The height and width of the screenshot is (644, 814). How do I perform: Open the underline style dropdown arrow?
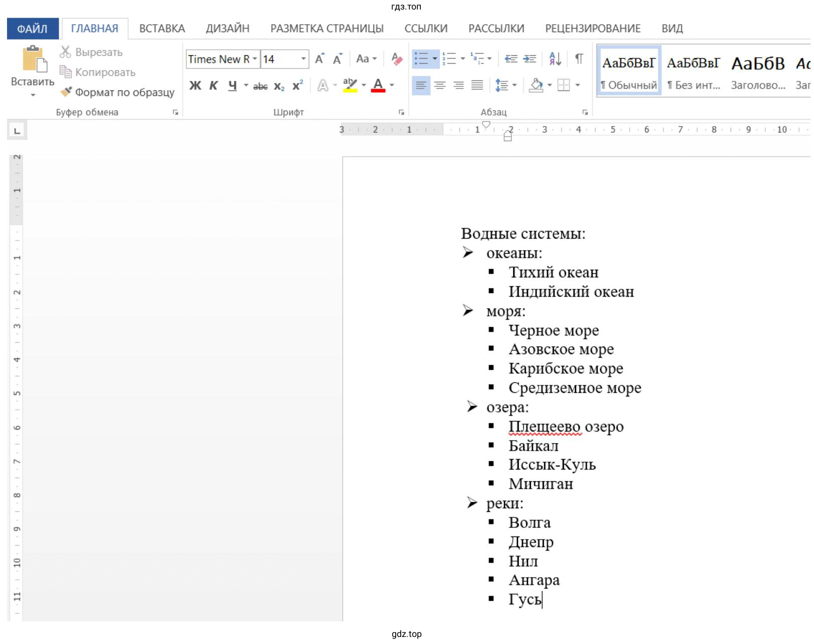click(x=246, y=85)
